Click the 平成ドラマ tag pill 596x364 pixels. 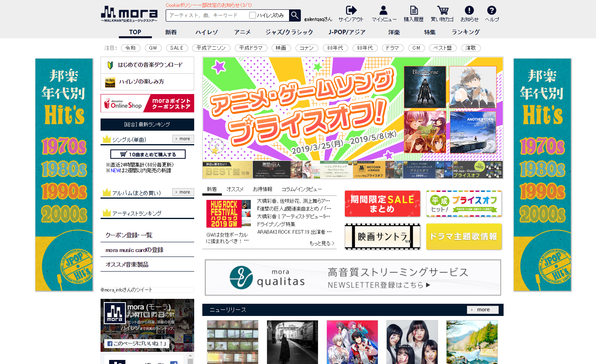251,48
